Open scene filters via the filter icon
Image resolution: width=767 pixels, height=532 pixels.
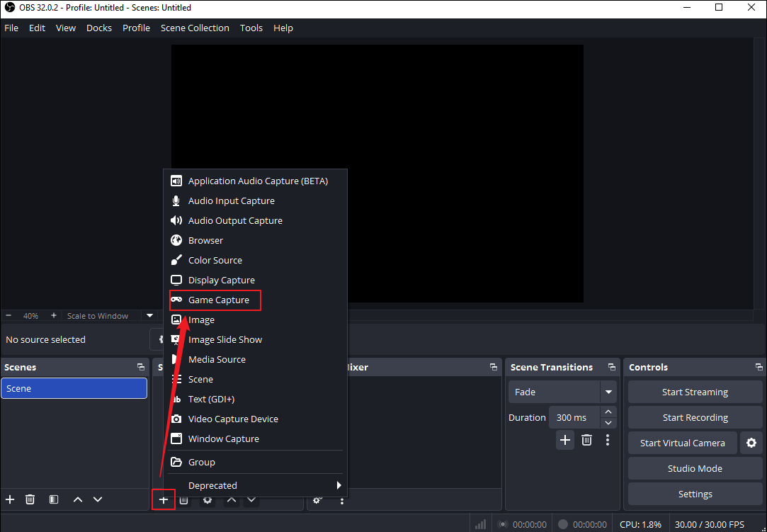point(53,499)
